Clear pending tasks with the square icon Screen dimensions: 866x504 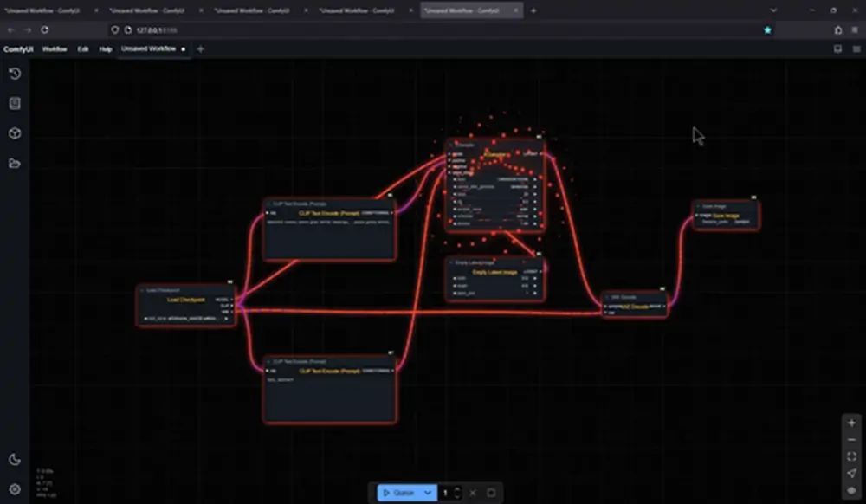point(491,493)
